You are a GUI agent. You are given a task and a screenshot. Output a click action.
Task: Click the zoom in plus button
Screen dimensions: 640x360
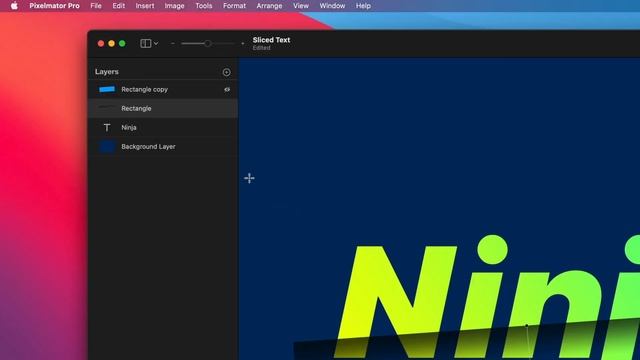243,43
